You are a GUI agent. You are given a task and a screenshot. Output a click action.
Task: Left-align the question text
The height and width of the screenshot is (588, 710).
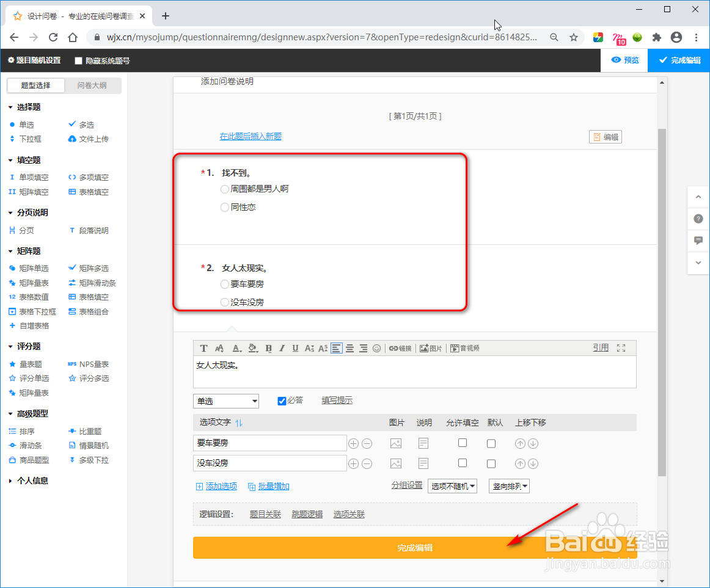[337, 348]
